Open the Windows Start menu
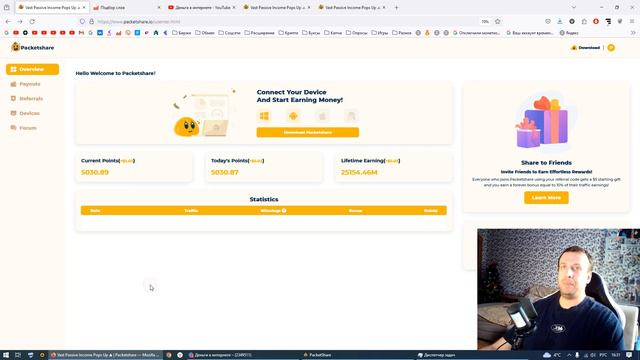Viewport: 640px width, 360px height. [x=6, y=355]
